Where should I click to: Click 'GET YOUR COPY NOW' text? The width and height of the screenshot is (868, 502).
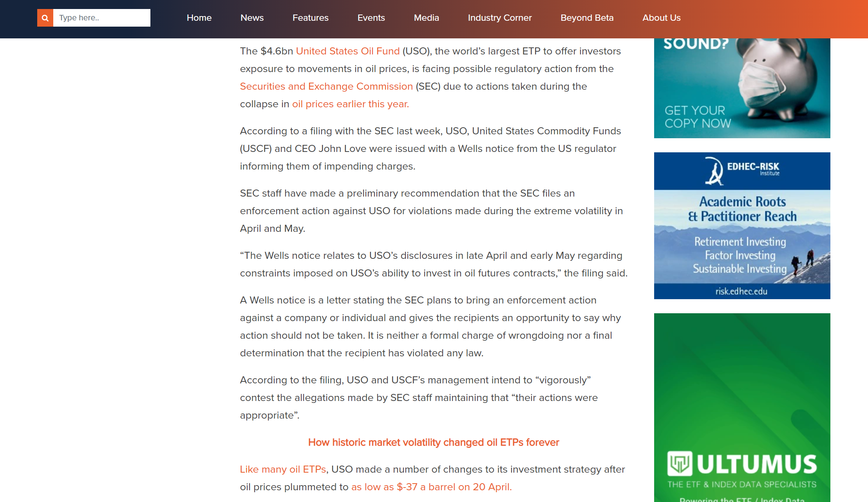698,117
